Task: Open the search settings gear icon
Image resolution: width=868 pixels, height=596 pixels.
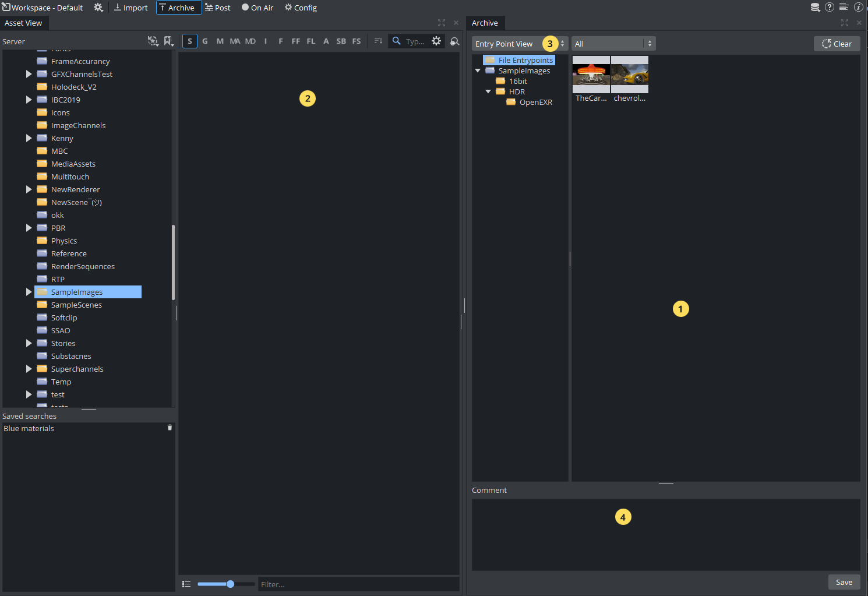Action: pos(436,41)
